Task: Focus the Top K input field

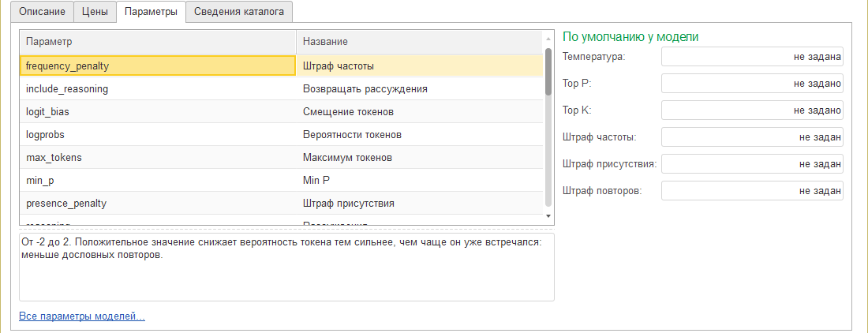Action: tap(752, 110)
